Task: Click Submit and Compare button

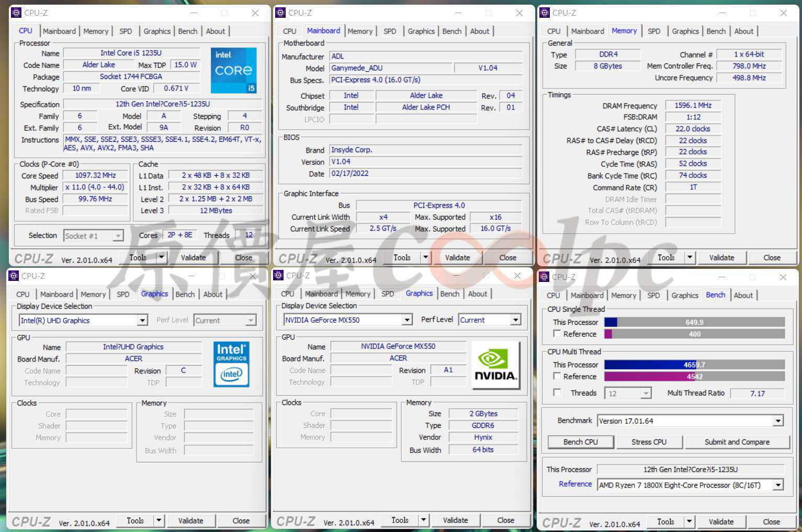Action: coord(737,442)
